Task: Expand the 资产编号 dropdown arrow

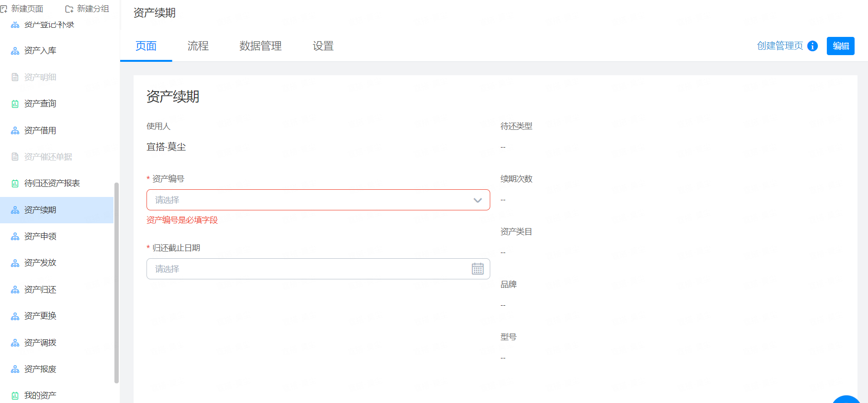Action: click(477, 200)
